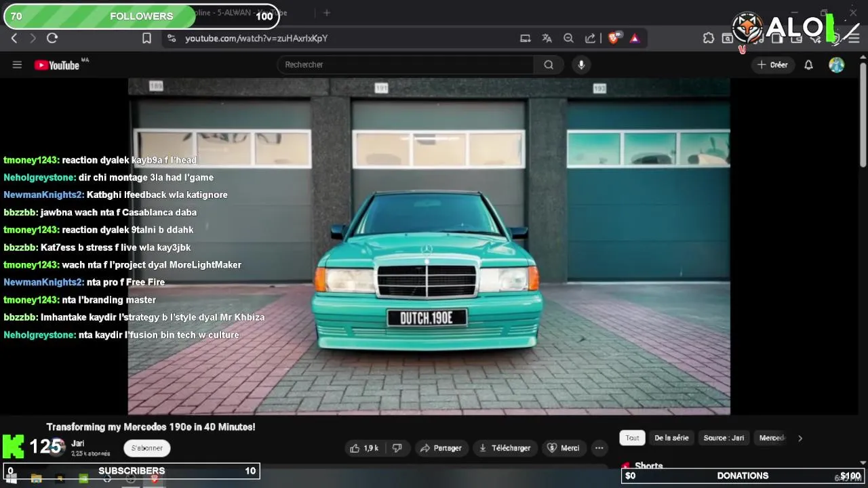Open the account avatar menu

coord(837,65)
